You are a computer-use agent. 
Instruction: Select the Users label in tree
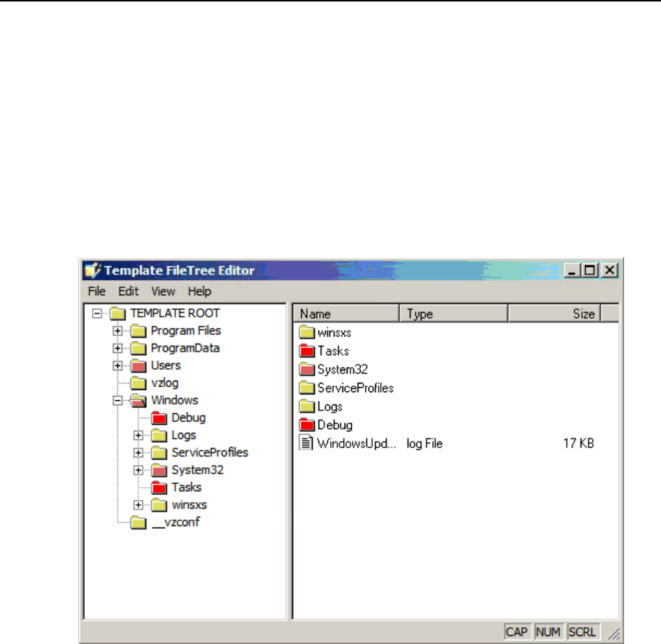pyautogui.click(x=166, y=365)
